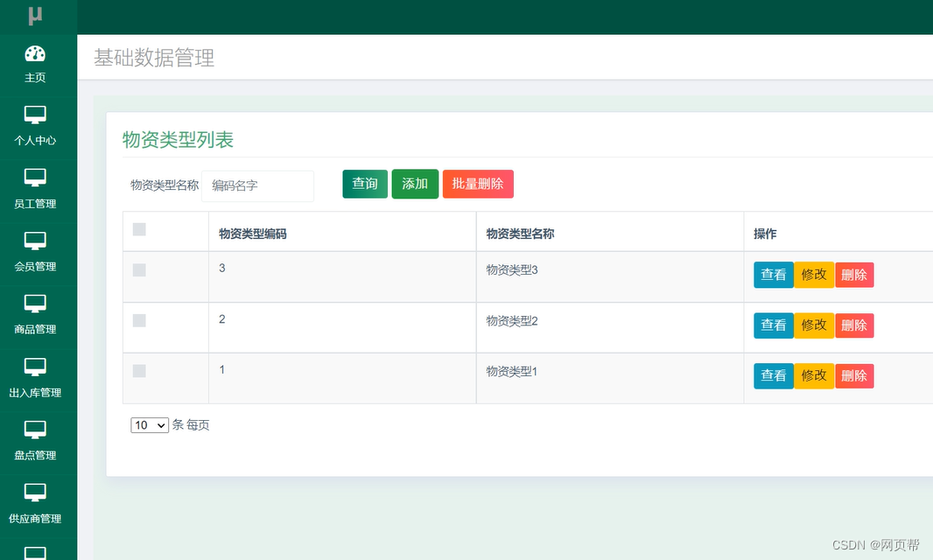Select the 员工管理 menu label
933x560 pixels.
(x=35, y=204)
